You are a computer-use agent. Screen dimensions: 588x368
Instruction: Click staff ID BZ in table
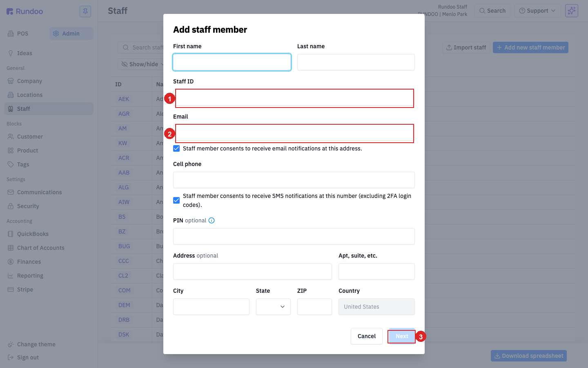[122, 231]
